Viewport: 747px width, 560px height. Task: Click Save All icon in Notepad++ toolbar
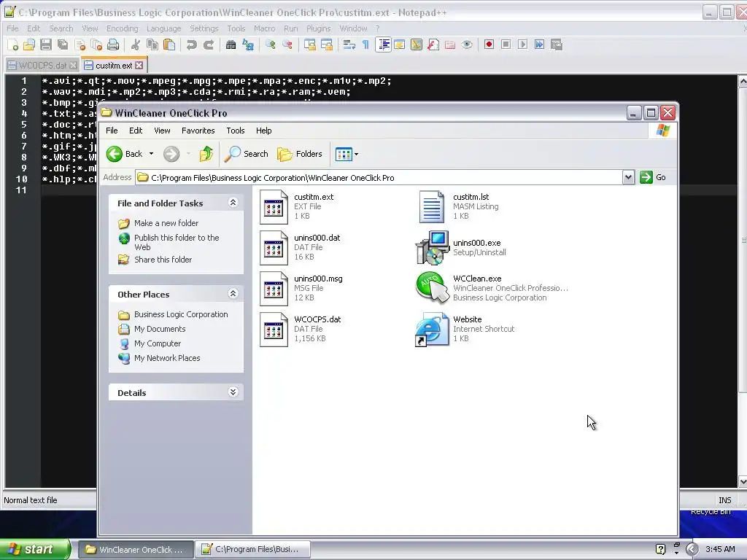point(63,44)
